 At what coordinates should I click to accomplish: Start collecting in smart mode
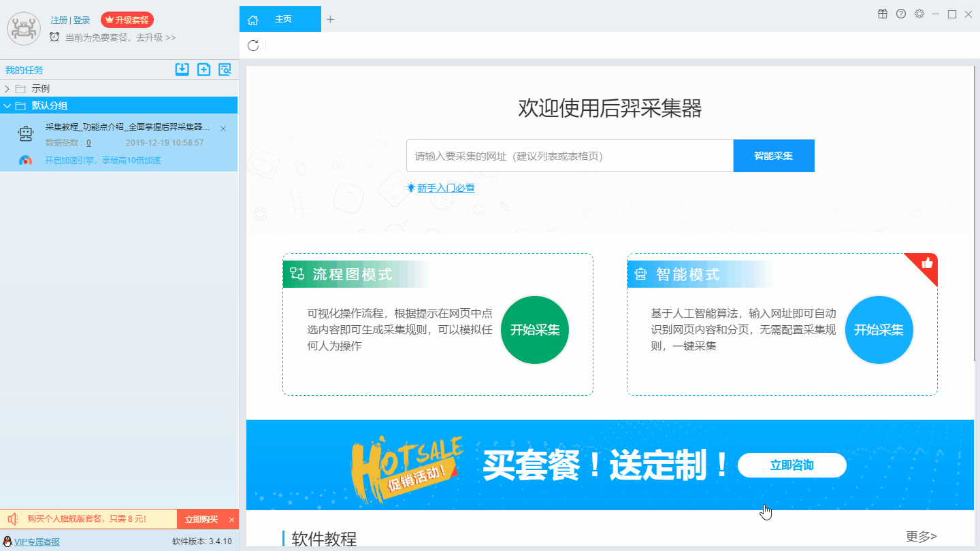pyautogui.click(x=879, y=330)
